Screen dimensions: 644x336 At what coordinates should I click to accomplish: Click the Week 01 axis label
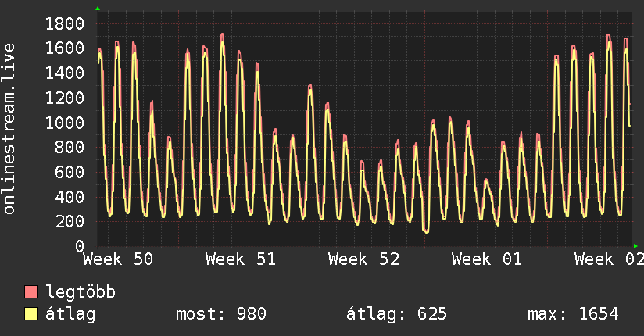[x=487, y=259]
